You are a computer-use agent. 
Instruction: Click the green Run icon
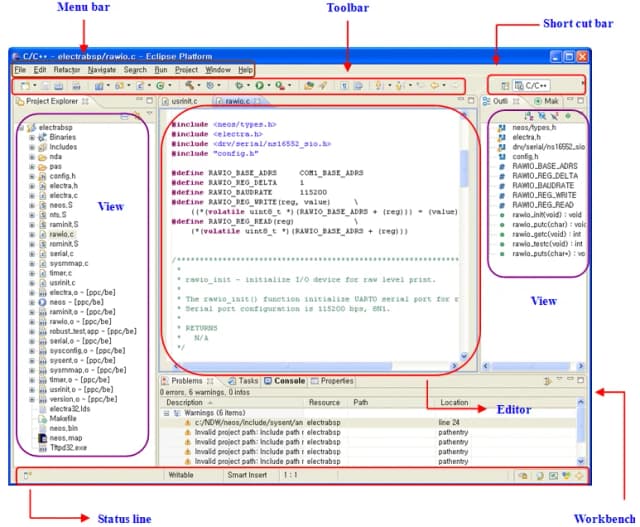(x=260, y=86)
